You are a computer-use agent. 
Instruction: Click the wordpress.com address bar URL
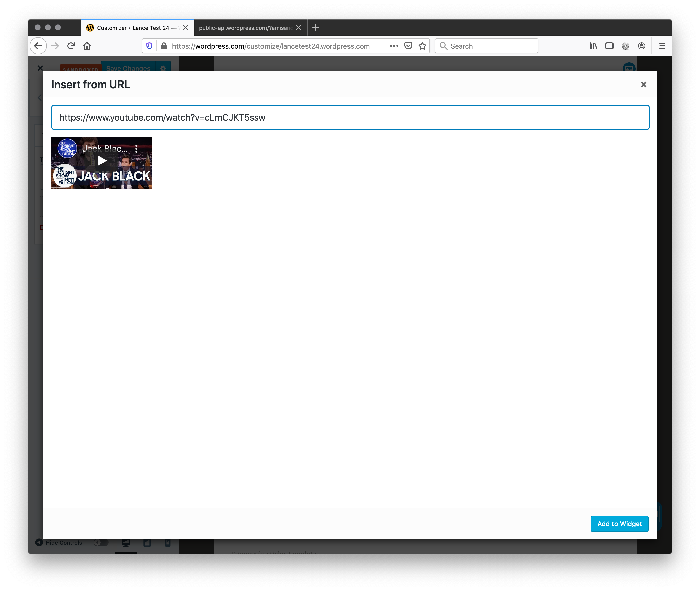pyautogui.click(x=271, y=46)
